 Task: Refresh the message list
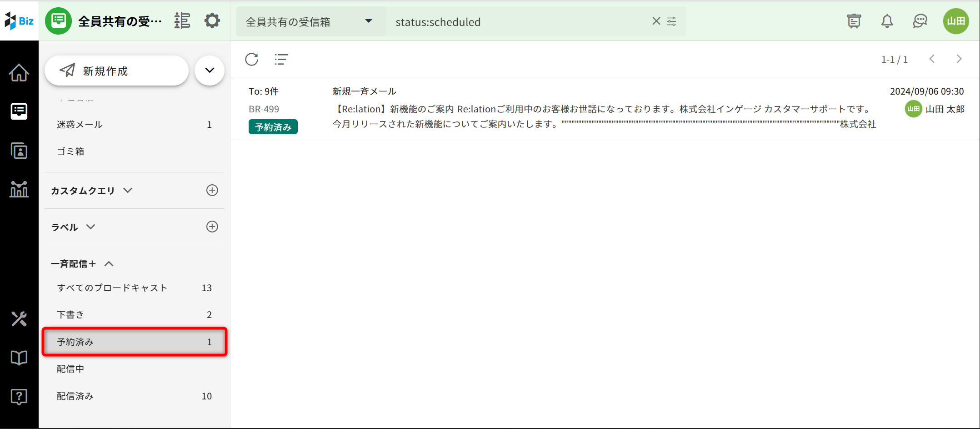252,59
